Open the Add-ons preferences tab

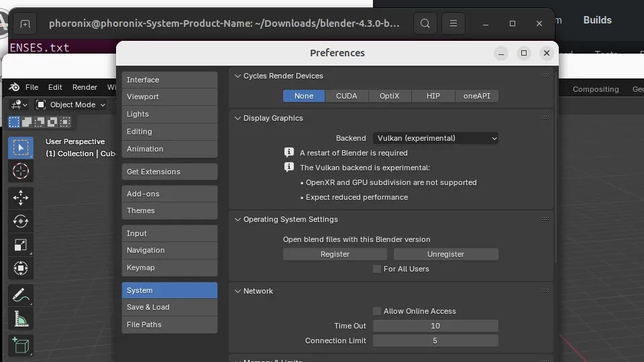pyautogui.click(x=169, y=194)
